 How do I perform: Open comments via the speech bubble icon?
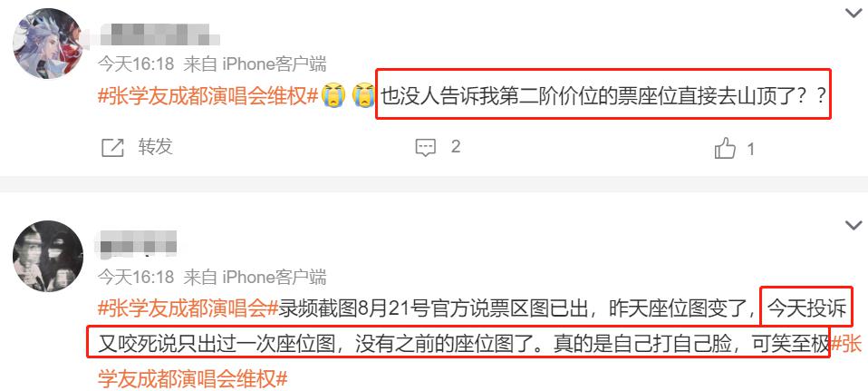[x=425, y=148]
